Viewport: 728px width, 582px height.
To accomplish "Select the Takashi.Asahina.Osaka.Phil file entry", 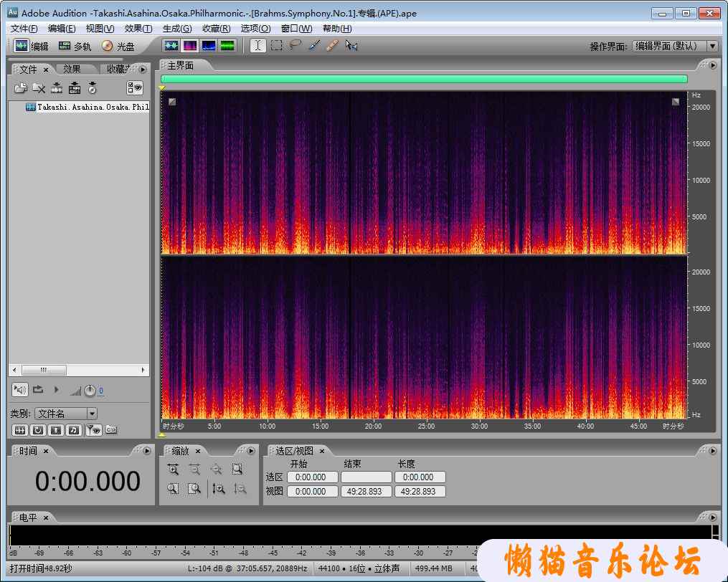I will (x=88, y=108).
